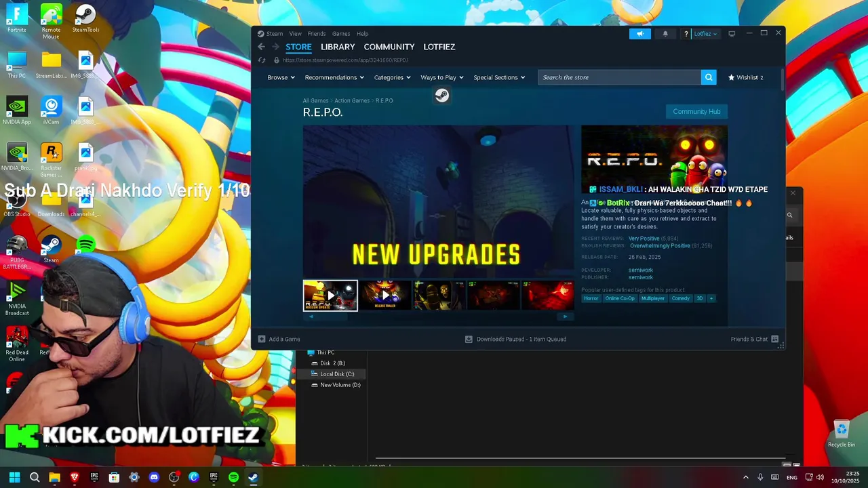This screenshot has height=488, width=868.
Task: Expand the Special Sections dropdown
Action: point(499,77)
